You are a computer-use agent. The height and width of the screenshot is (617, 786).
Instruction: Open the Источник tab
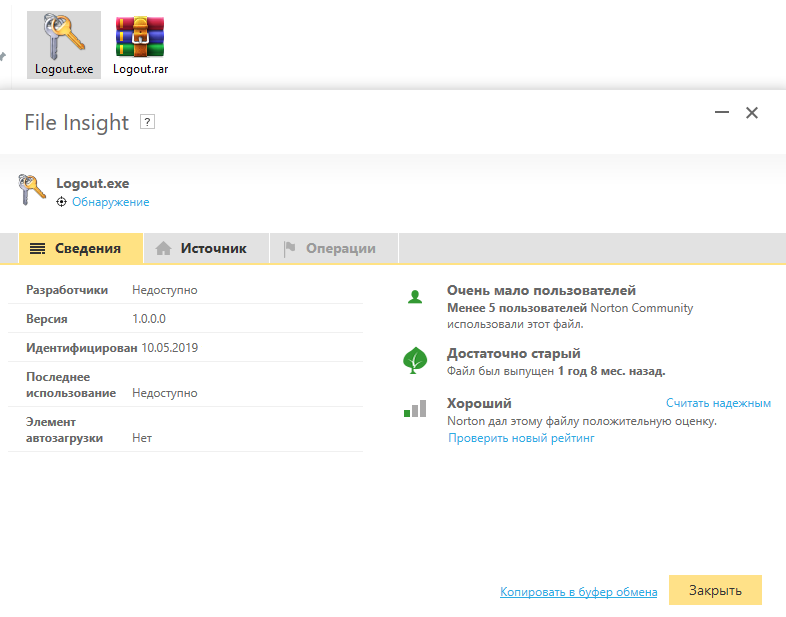click(207, 248)
